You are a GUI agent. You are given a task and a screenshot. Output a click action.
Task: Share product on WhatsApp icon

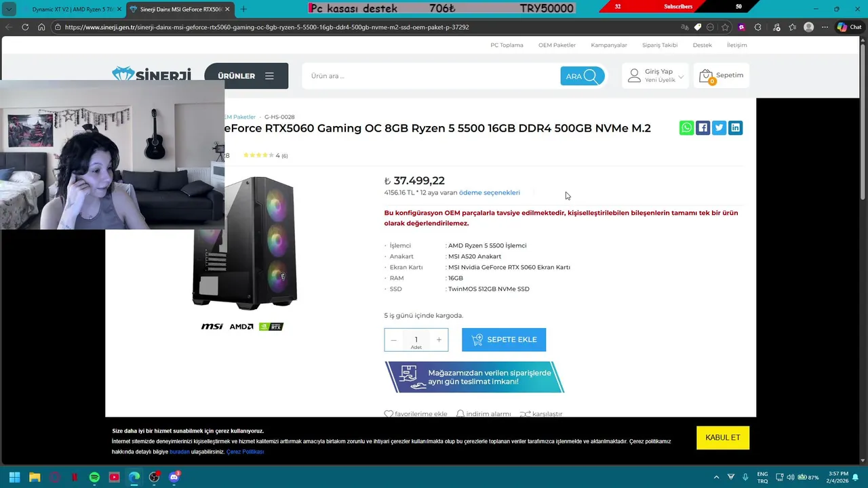point(687,127)
